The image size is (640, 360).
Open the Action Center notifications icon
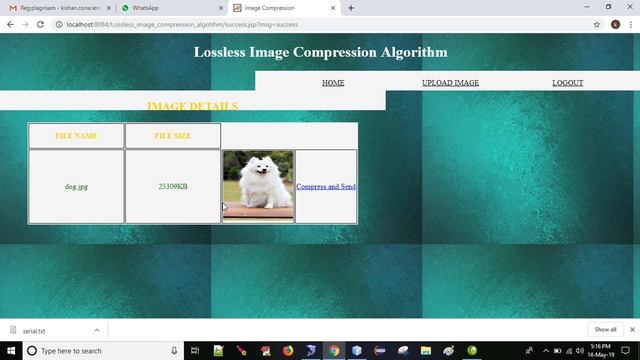pos(625,351)
